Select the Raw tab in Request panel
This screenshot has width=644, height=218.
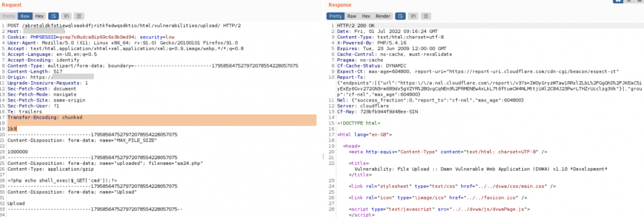(25, 16)
